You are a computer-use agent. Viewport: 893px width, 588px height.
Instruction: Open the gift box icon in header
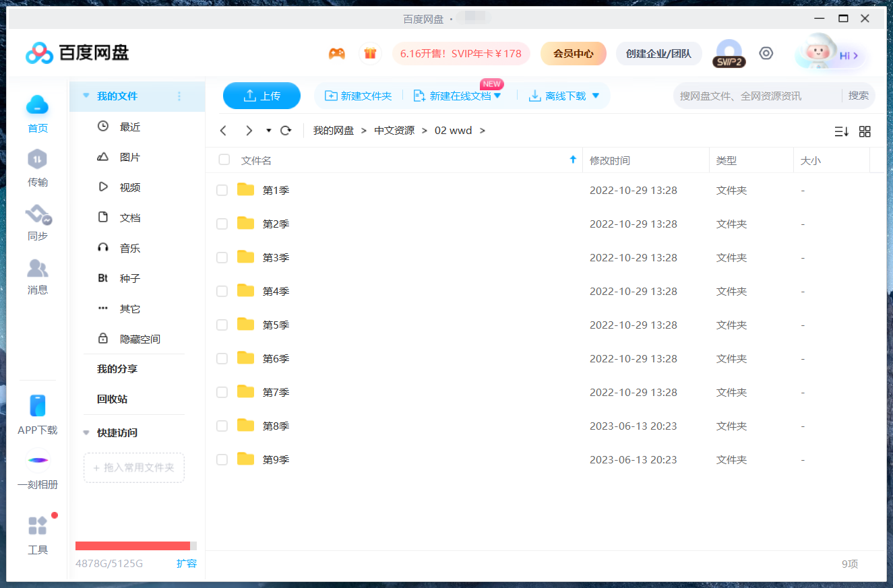click(x=369, y=53)
